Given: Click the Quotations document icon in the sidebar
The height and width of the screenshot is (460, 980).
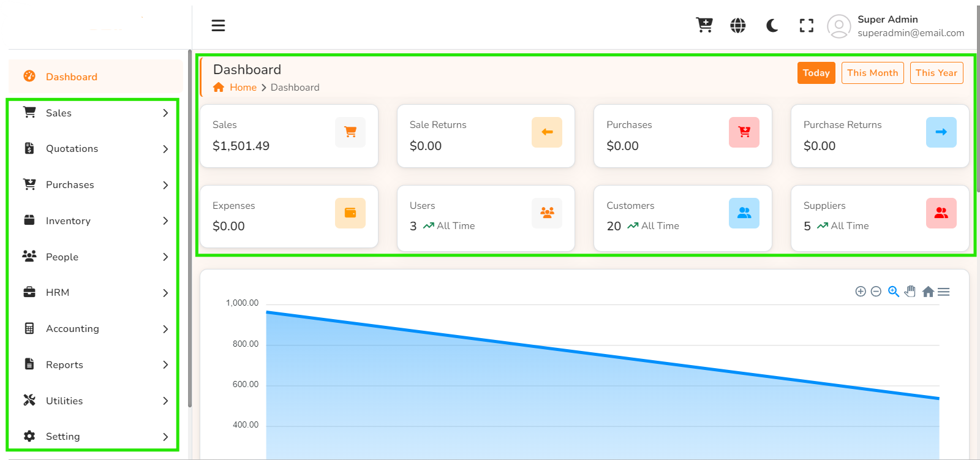Looking at the screenshot, I should click(x=29, y=148).
